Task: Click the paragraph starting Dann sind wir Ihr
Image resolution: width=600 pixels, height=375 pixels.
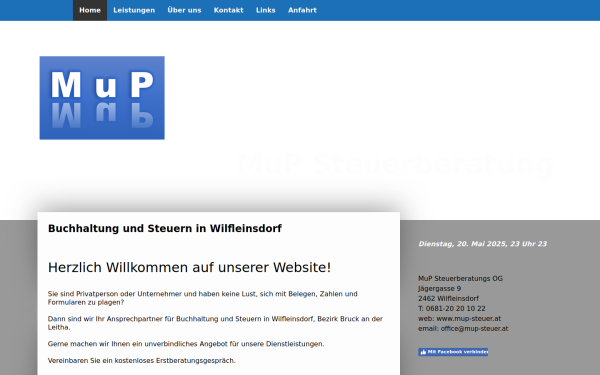Action: click(x=215, y=323)
